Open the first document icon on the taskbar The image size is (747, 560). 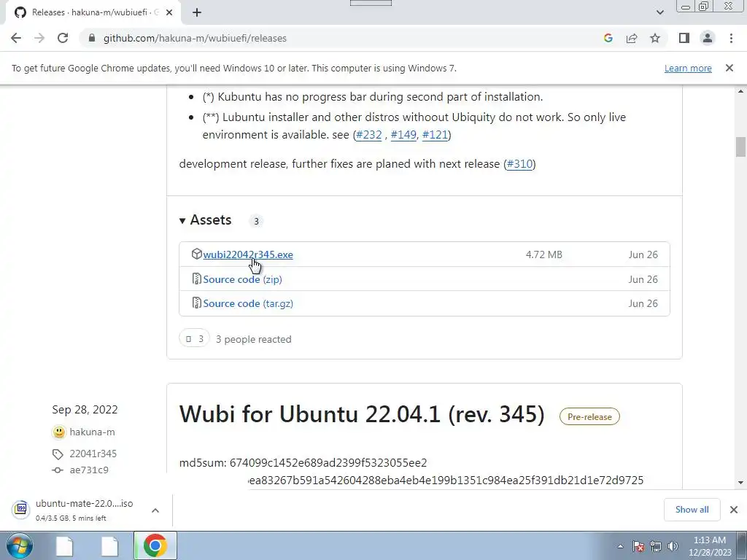(x=64, y=545)
